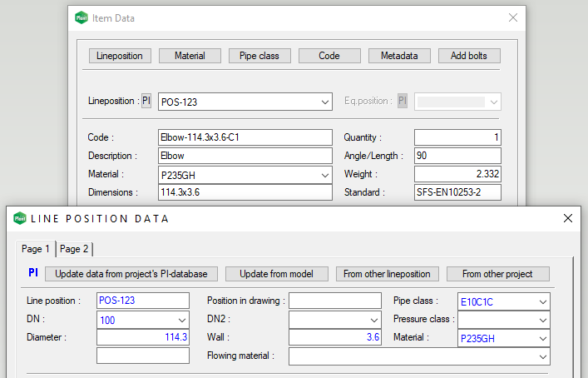Expand the Material dropdown in Item Data

[325, 175]
